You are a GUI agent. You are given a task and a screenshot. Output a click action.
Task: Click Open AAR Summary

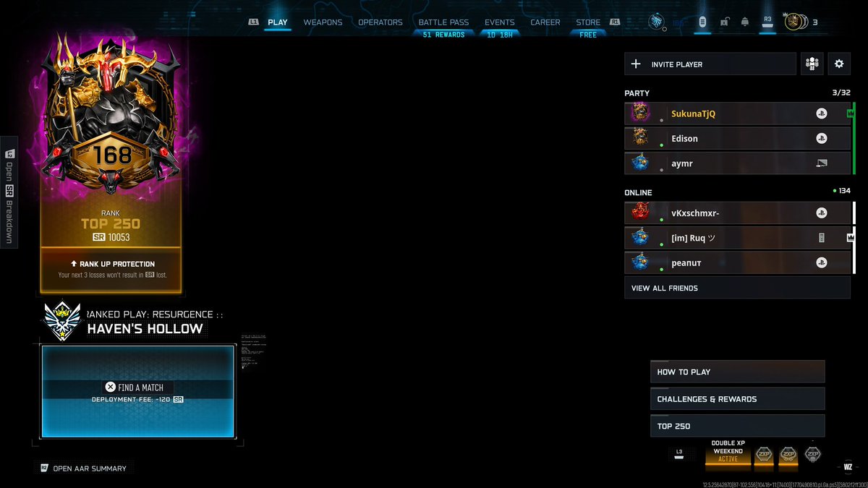coord(83,468)
